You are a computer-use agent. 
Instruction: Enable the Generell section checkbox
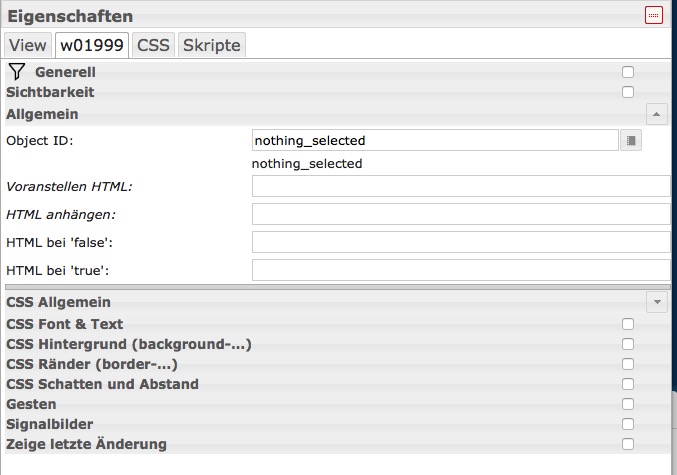tap(628, 72)
